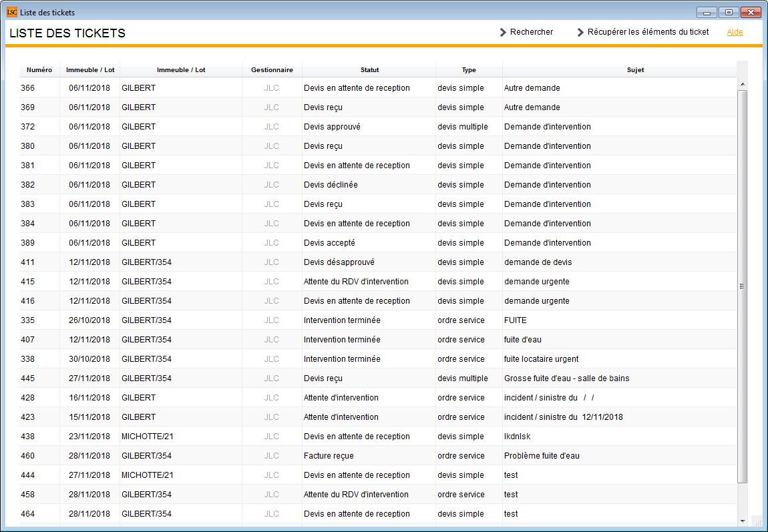This screenshot has height=532, width=768.
Task: Select ticket number 428
Action: click(28, 397)
